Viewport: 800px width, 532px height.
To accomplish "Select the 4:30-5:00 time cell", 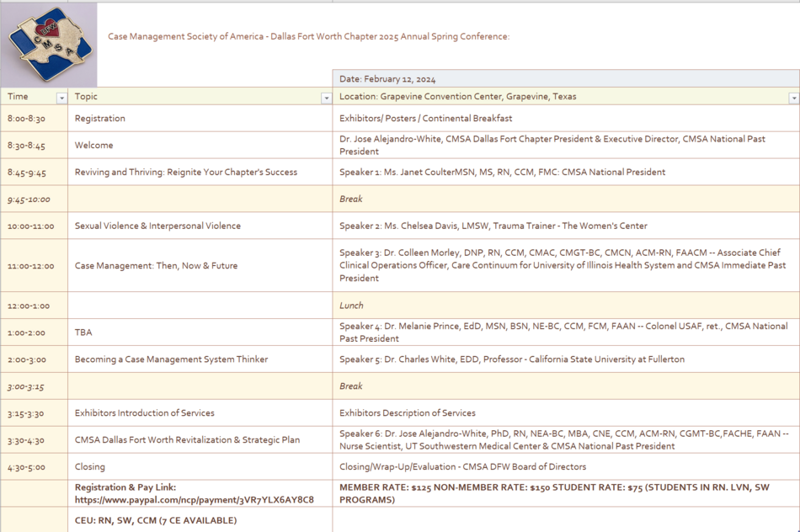I will [35, 466].
